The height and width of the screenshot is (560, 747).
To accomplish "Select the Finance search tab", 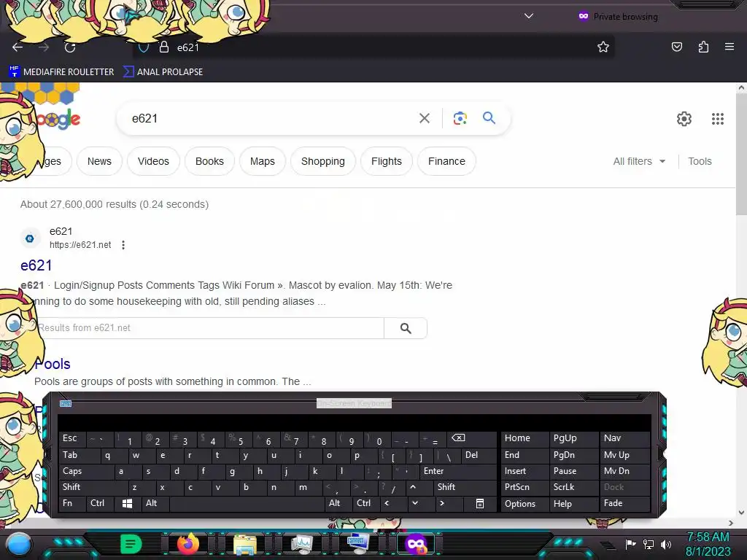I will pyautogui.click(x=446, y=161).
